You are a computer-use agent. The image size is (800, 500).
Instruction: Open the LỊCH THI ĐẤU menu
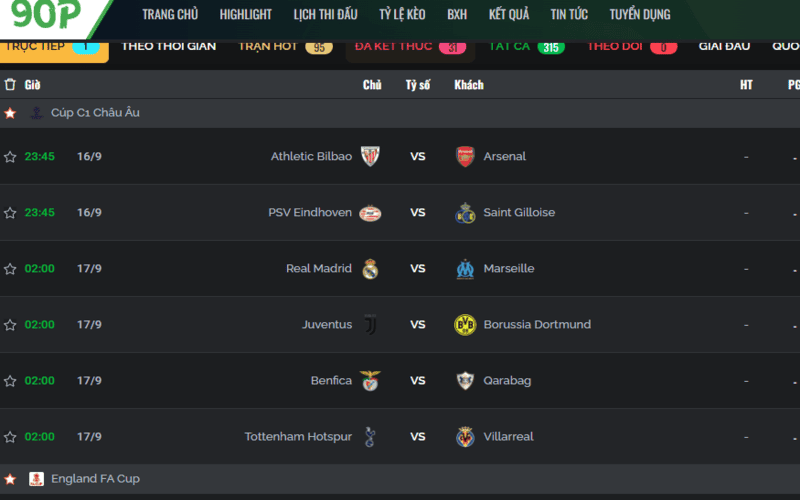[326, 14]
